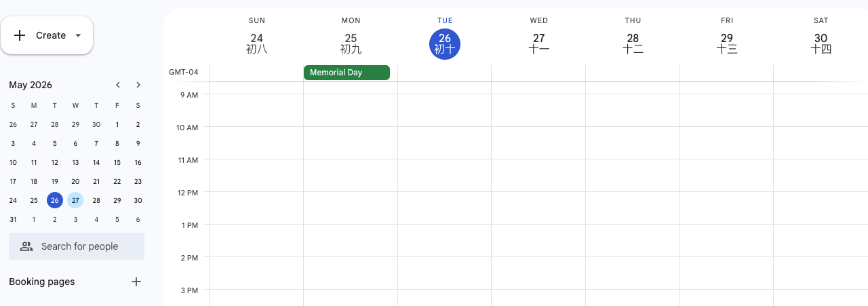The height and width of the screenshot is (306, 868).
Task: Click the Booking pages heading
Action: (42, 282)
